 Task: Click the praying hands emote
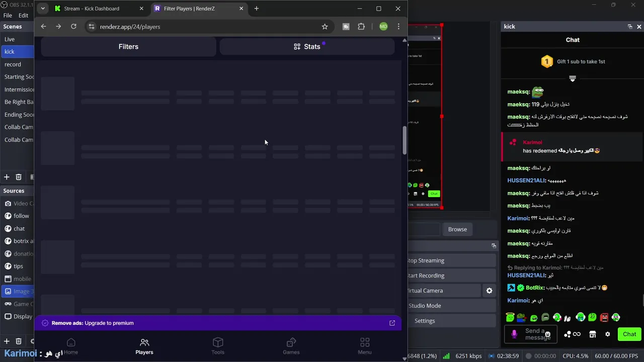[568, 318]
